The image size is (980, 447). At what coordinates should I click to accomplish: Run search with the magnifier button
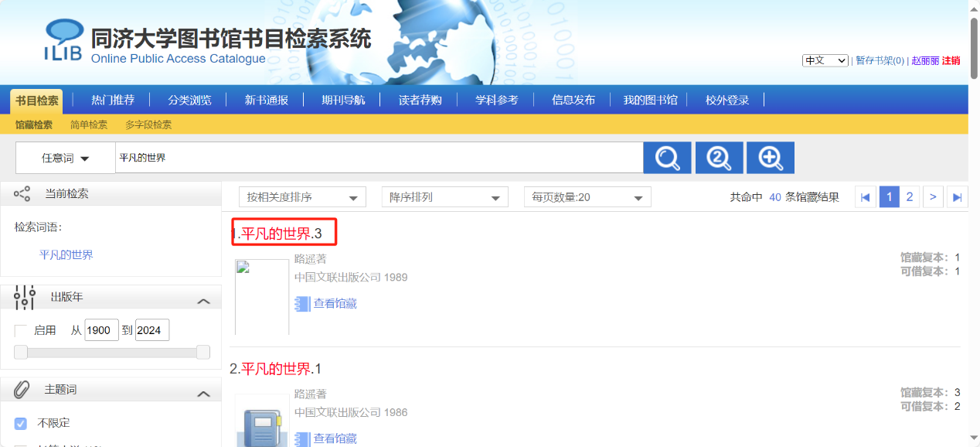point(667,158)
